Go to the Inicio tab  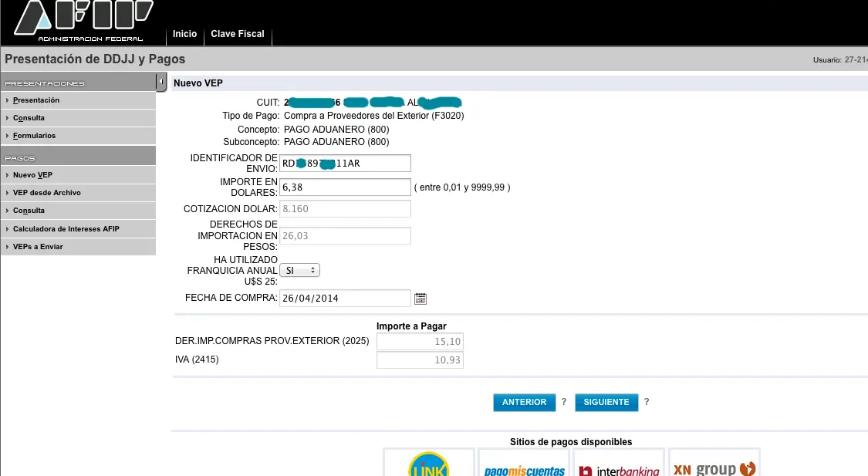[x=185, y=34]
